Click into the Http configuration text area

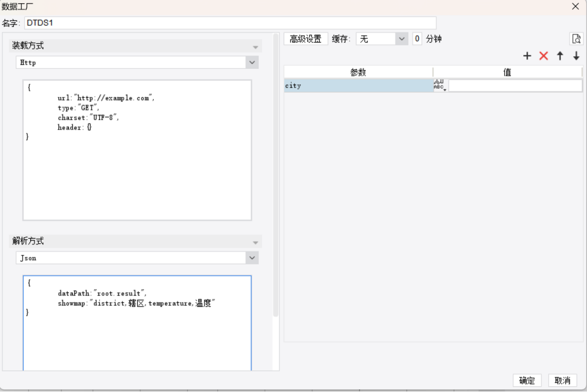click(x=137, y=150)
